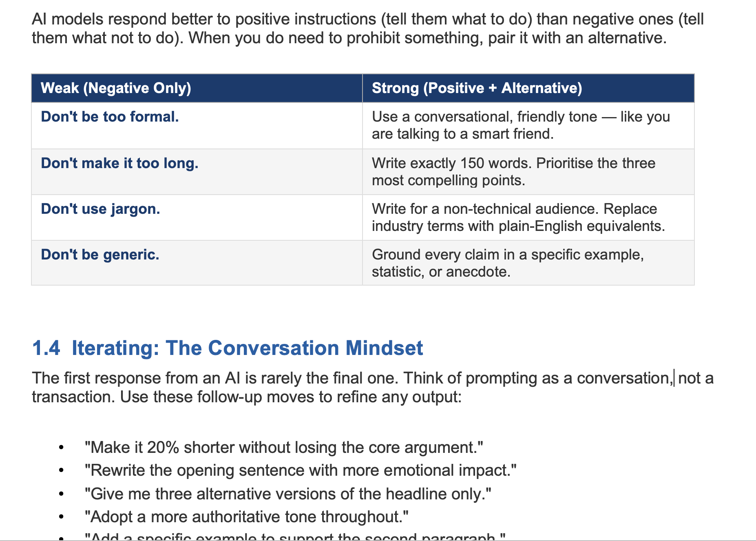The height and width of the screenshot is (541, 756).
Task: Click heading '1.4 Iterating: The Conversation Mindset'
Action: coord(228,348)
